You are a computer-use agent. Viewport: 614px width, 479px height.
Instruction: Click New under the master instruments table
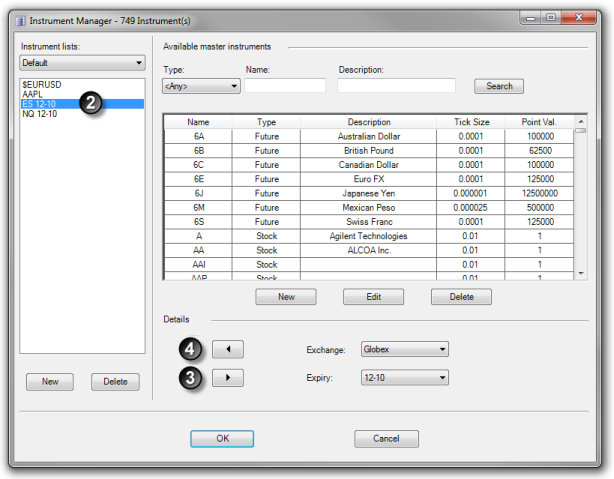(286, 296)
